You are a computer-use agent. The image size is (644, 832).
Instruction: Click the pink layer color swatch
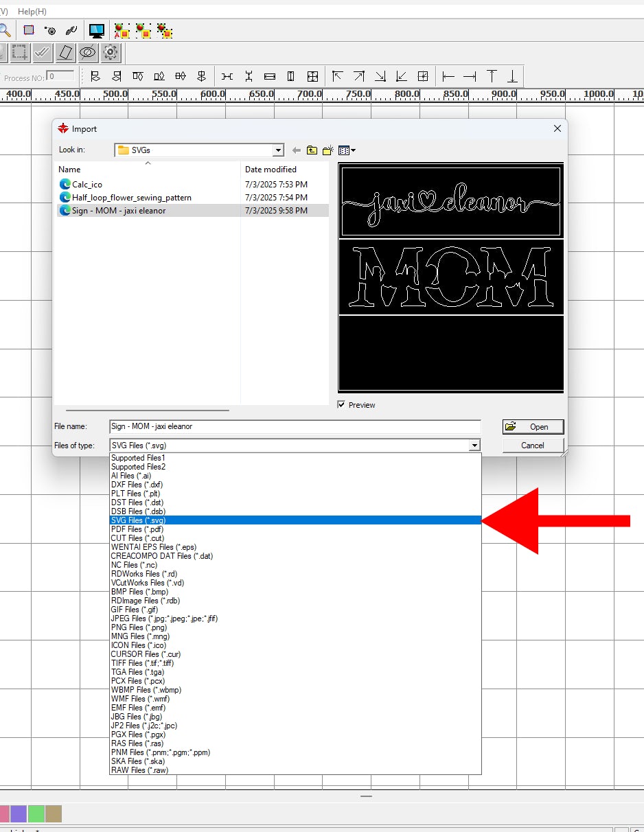coord(3,814)
